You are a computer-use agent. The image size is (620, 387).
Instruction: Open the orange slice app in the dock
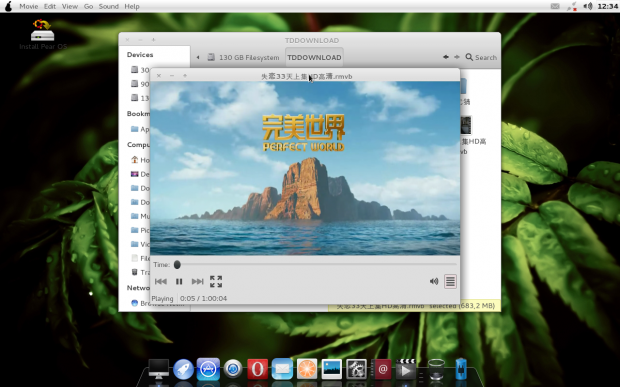(x=307, y=369)
